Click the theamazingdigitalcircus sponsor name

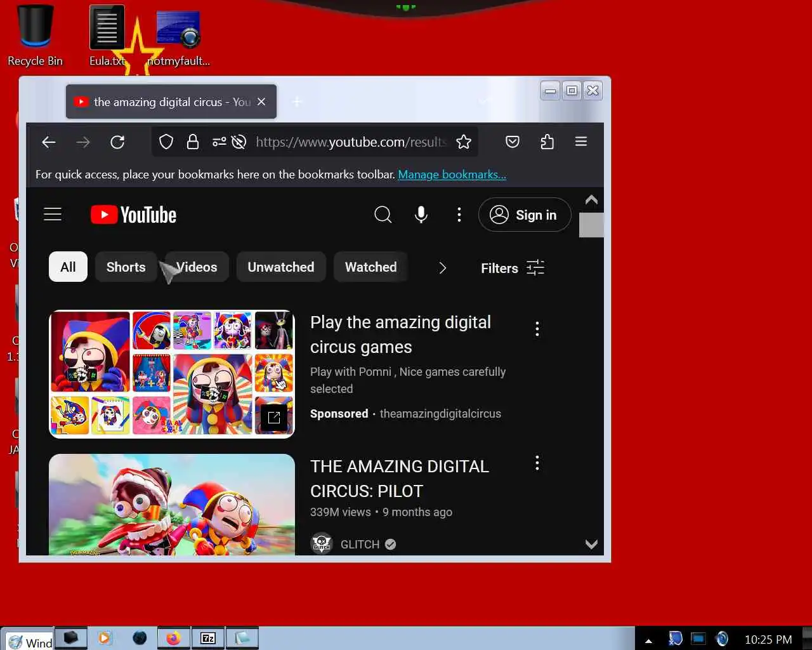[x=440, y=414]
